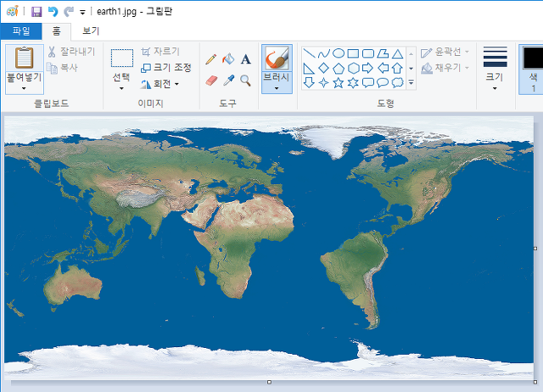This screenshot has height=392, width=543.
Task: Select the Oval callout shape
Action: coord(383,83)
